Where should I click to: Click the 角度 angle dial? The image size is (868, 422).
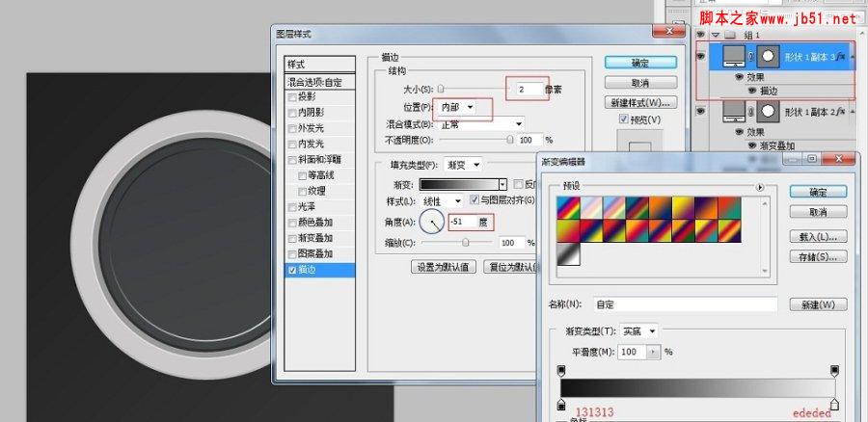pos(432,222)
